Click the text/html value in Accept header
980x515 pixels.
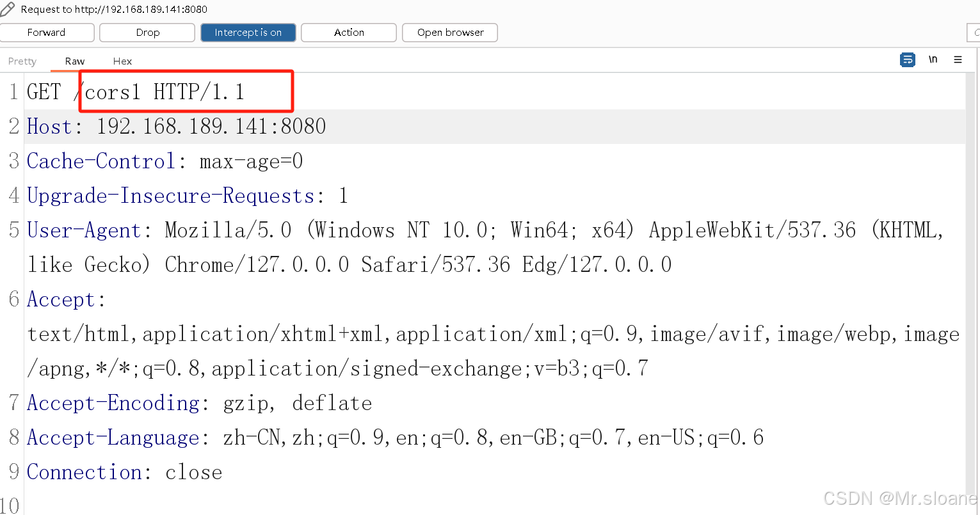point(78,334)
